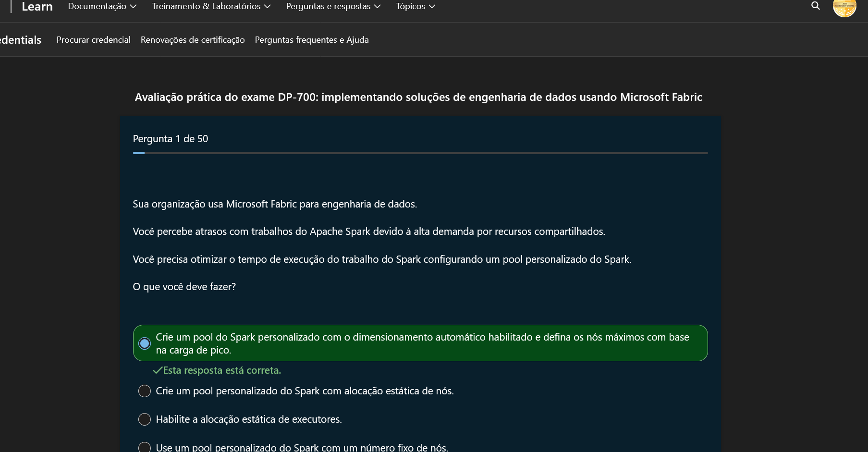The width and height of the screenshot is (868, 452).
Task: Open Perguntas frequentes e Ajuda
Action: (312, 40)
